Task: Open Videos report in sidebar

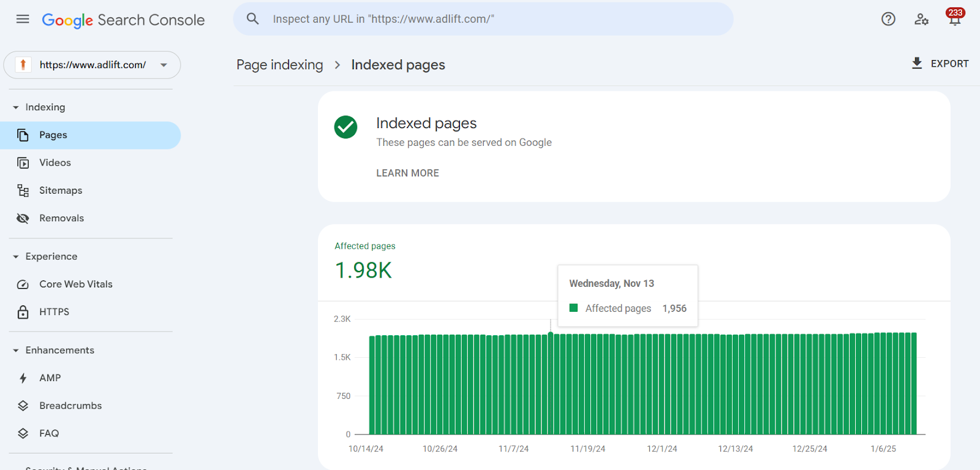Action: (x=90, y=163)
